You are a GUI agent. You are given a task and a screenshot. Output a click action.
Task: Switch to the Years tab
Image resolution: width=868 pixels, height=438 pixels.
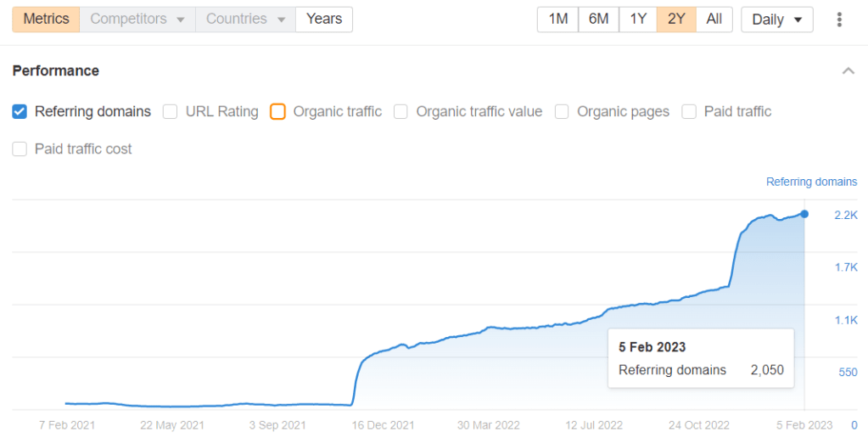coord(324,19)
